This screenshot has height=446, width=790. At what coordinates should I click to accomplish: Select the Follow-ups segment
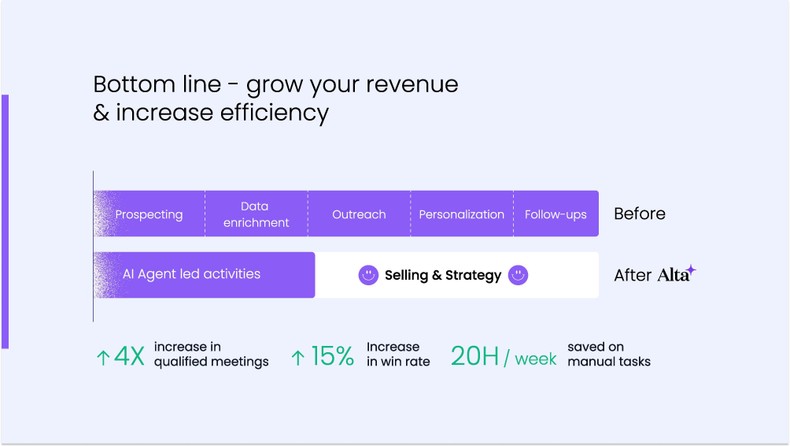click(x=556, y=214)
